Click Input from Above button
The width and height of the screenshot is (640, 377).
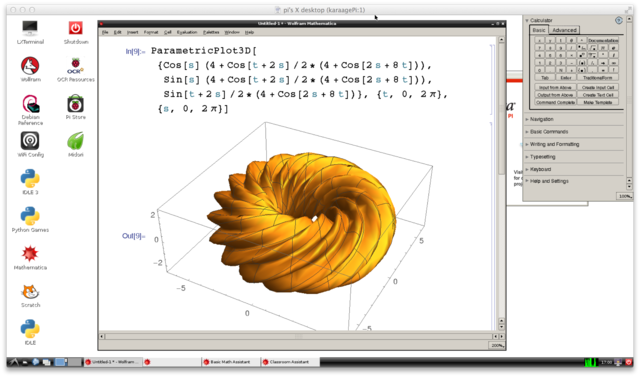555,87
